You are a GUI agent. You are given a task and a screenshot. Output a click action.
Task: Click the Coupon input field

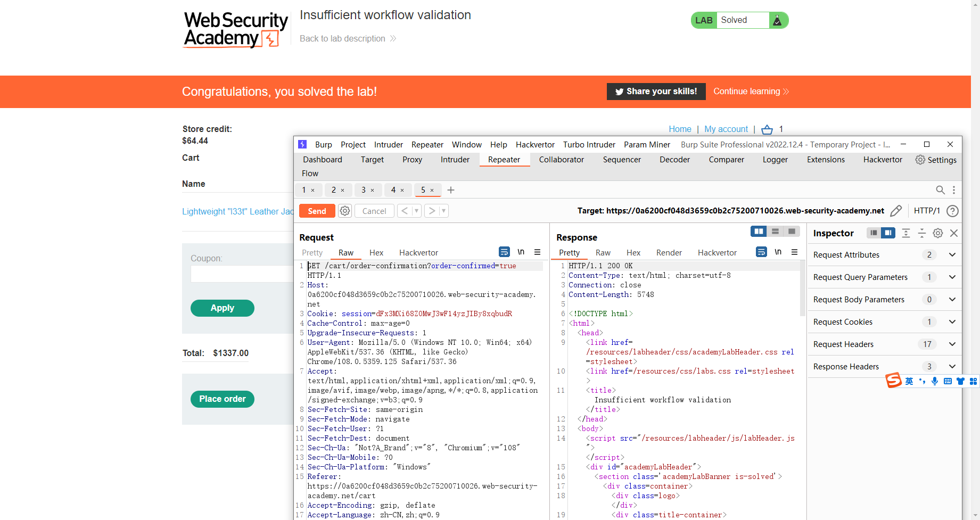[242, 274]
